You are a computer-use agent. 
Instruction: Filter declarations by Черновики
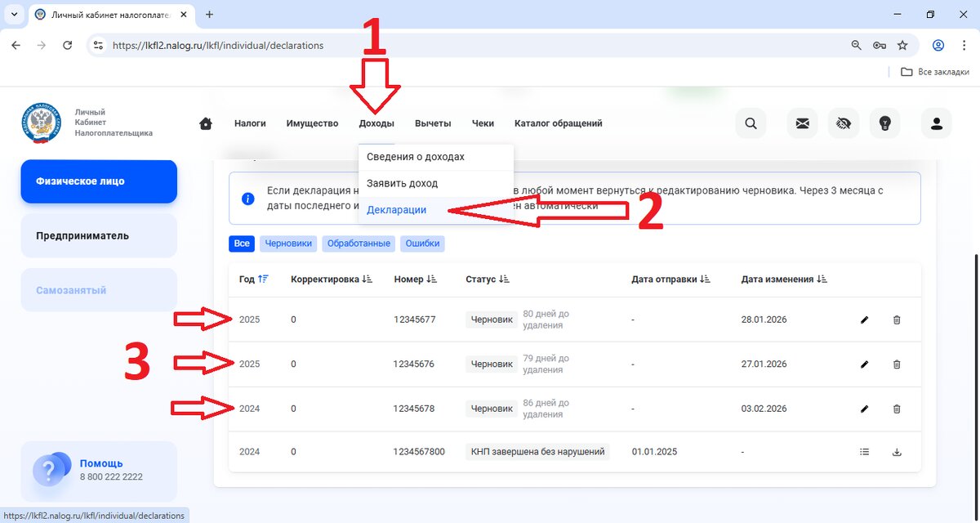(x=288, y=244)
